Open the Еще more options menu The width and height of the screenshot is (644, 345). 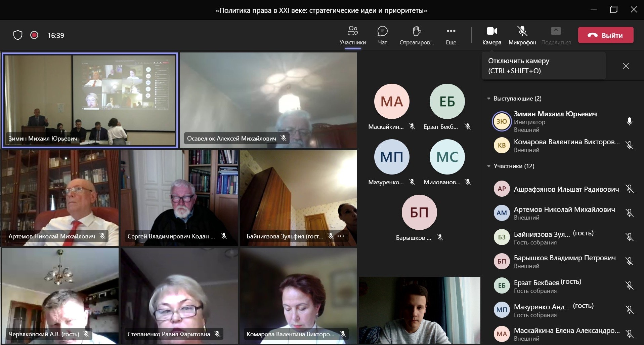pyautogui.click(x=451, y=35)
